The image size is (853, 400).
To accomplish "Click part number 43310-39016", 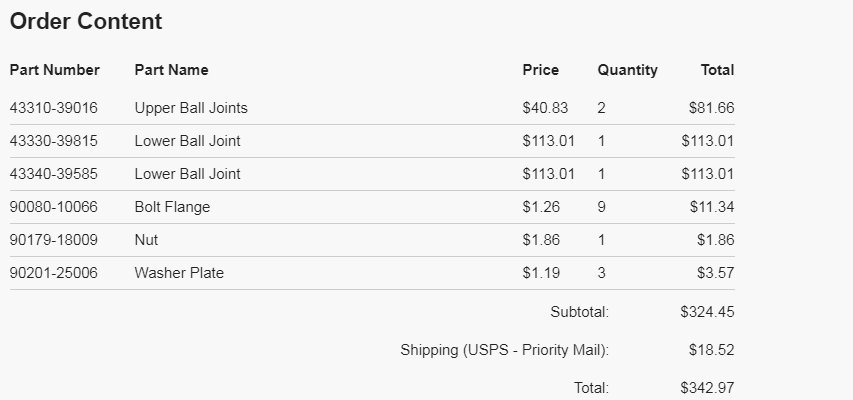I will (54, 108).
